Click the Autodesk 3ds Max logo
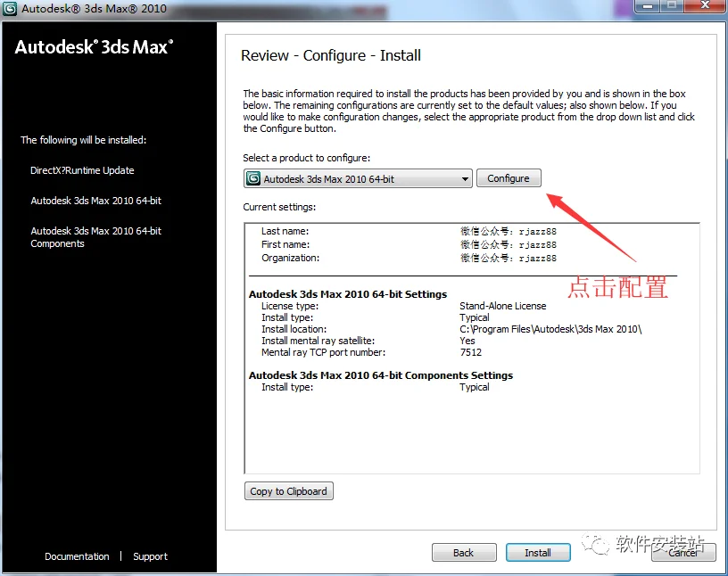 [95, 47]
